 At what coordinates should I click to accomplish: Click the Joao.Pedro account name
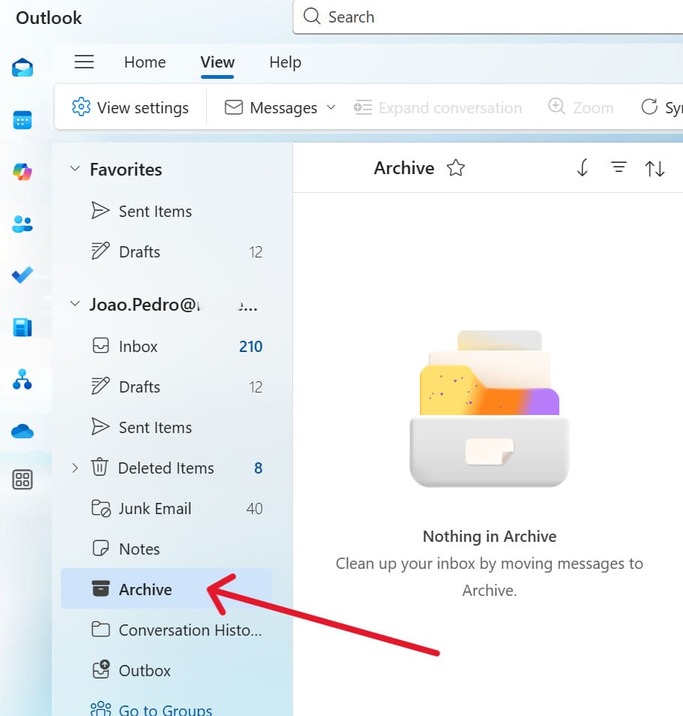click(173, 305)
